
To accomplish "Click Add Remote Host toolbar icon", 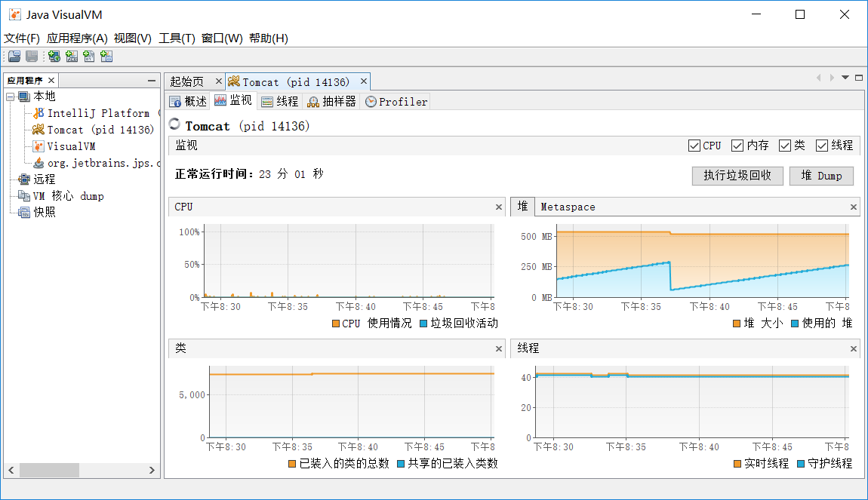I will pyautogui.click(x=54, y=56).
